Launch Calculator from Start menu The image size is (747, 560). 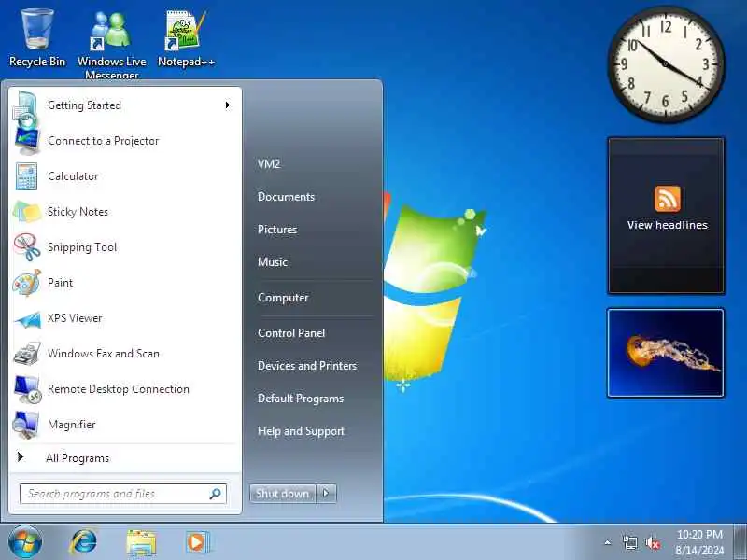tap(125, 176)
